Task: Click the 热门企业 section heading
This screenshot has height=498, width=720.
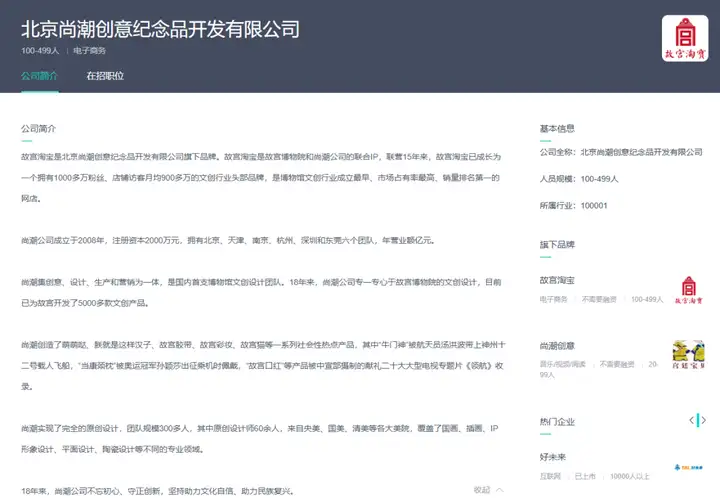Action: tap(557, 422)
